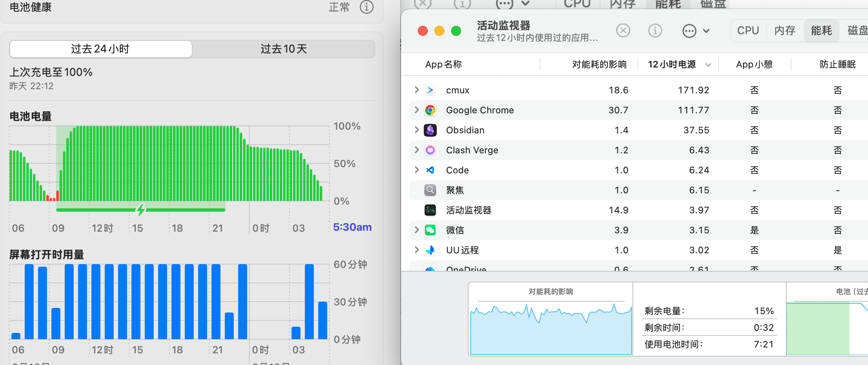Image resolution: width=868 pixels, height=365 pixels.
Task: Select the 聚焦 row name
Action: click(x=455, y=190)
